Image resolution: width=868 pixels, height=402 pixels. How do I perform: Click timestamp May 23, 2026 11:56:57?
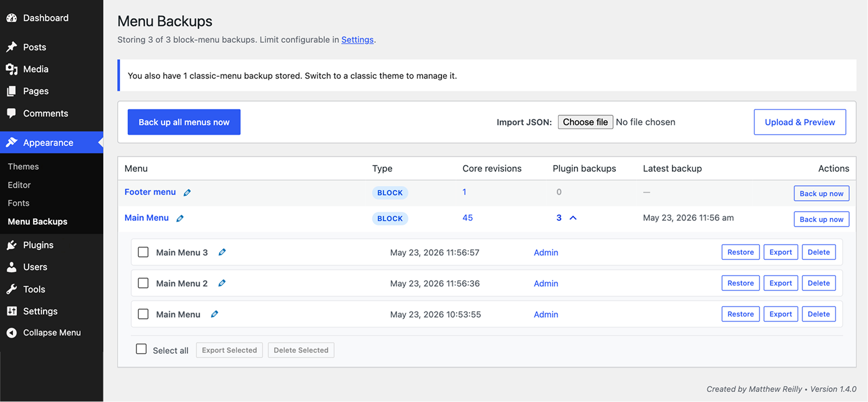(x=435, y=252)
